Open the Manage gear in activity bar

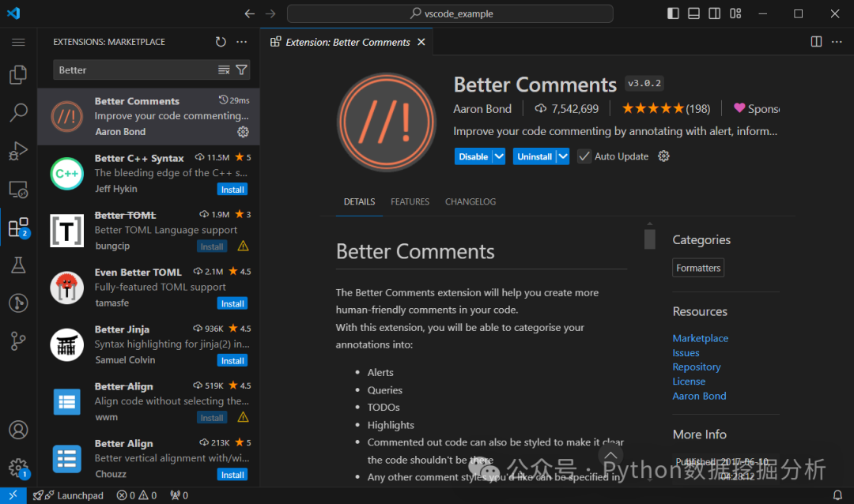(x=18, y=468)
